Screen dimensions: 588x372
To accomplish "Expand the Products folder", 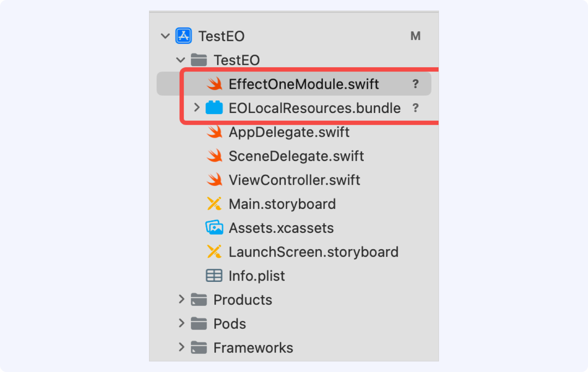I will 182,299.
